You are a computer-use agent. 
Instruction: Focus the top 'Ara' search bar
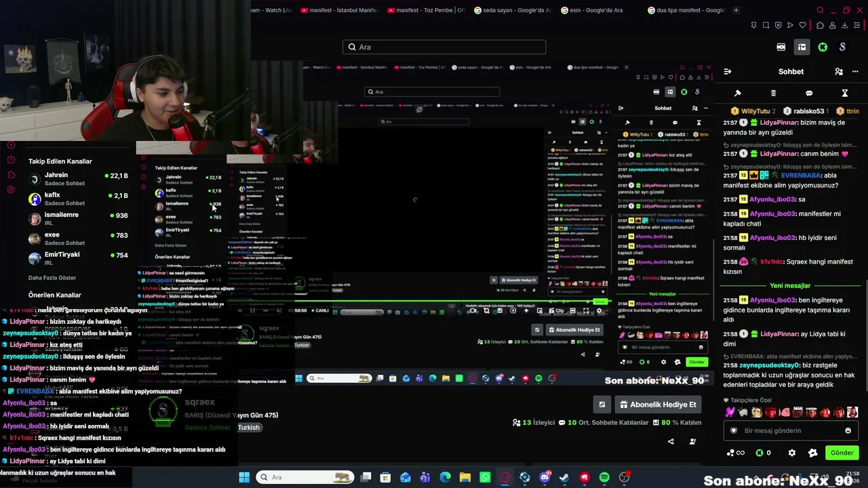click(x=444, y=47)
